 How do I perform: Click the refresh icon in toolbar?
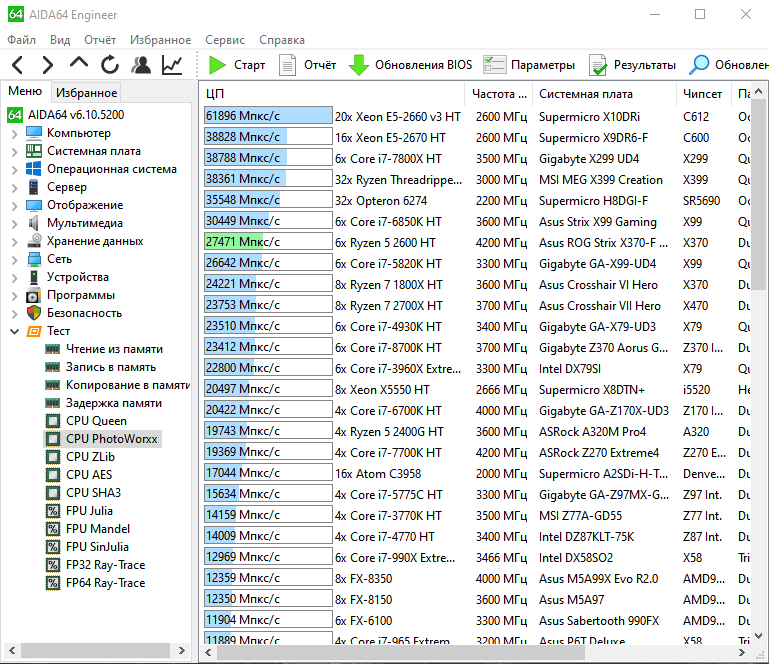[110, 64]
